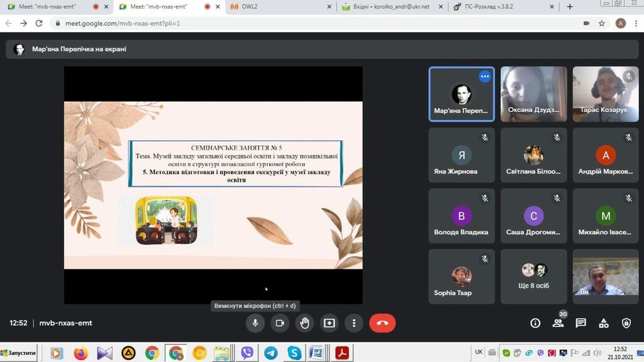Open the chat panel
Image resolution: width=644 pixels, height=362 pixels.
click(x=581, y=323)
